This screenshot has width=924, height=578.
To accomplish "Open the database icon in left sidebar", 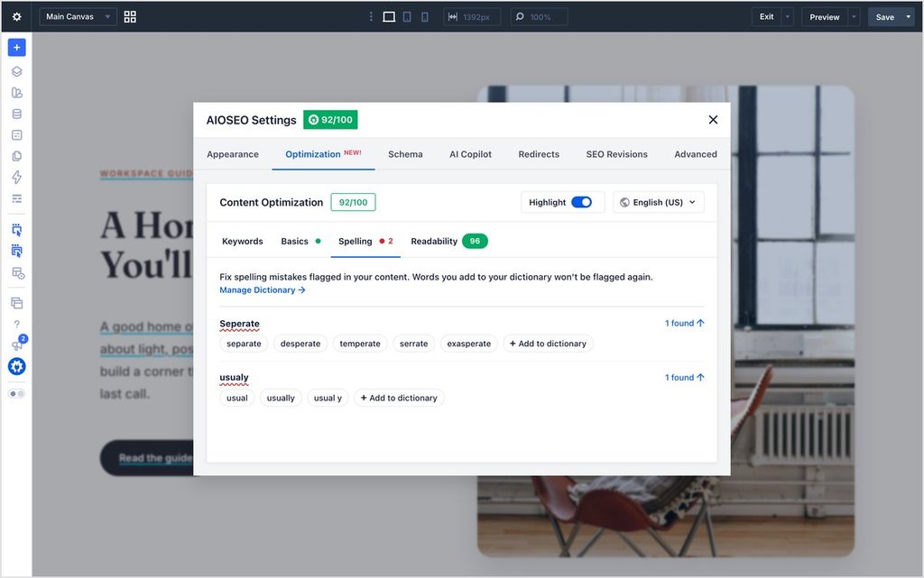I will [x=16, y=115].
